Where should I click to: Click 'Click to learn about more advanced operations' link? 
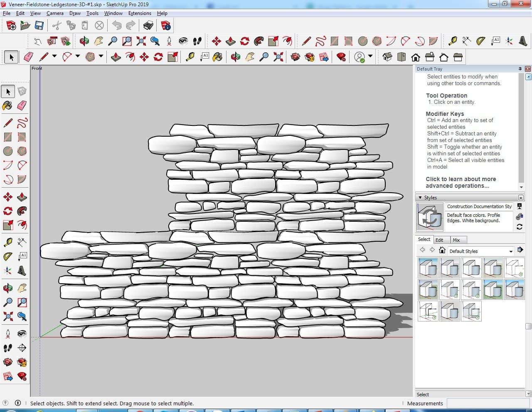pos(461,182)
